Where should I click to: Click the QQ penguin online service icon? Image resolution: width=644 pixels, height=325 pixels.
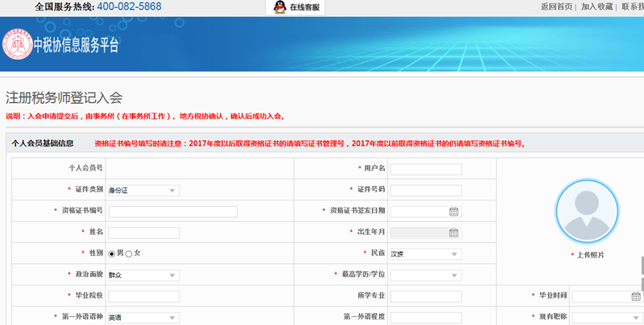[279, 7]
